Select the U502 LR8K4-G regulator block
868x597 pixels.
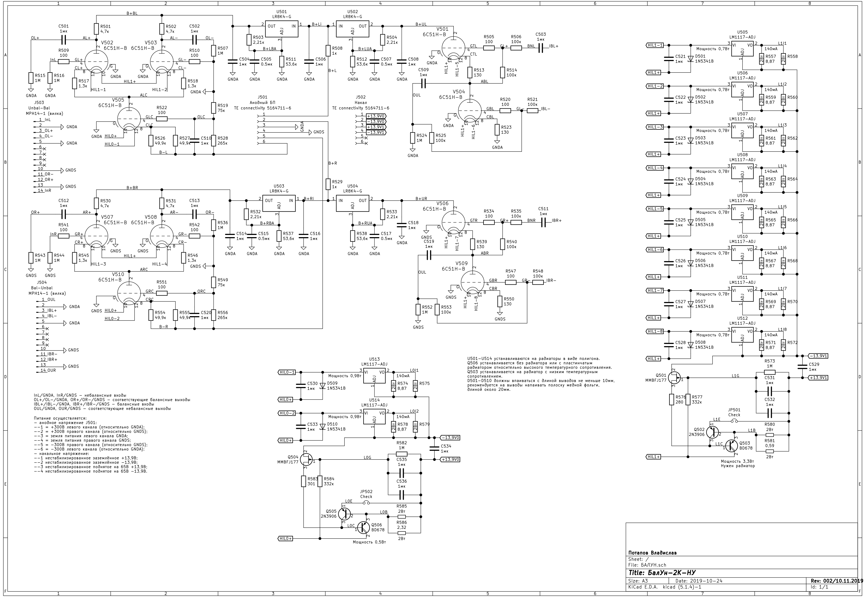point(352,29)
